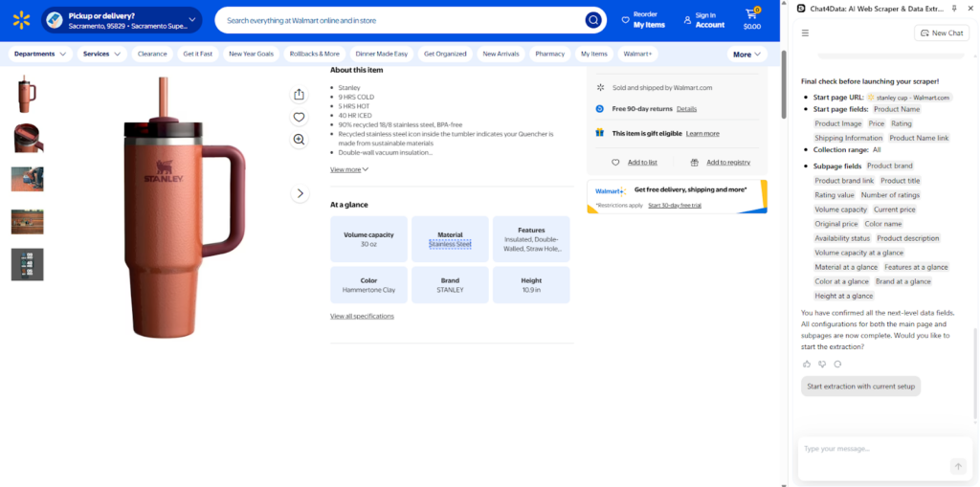The image size is (980, 487).
Task: Click the send message arrow button
Action: (x=957, y=466)
